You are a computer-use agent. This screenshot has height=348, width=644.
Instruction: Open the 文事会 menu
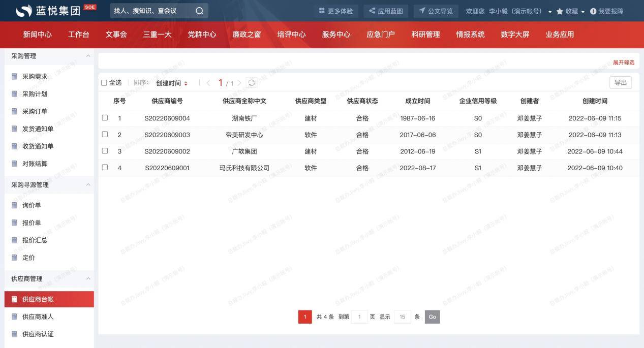click(116, 35)
